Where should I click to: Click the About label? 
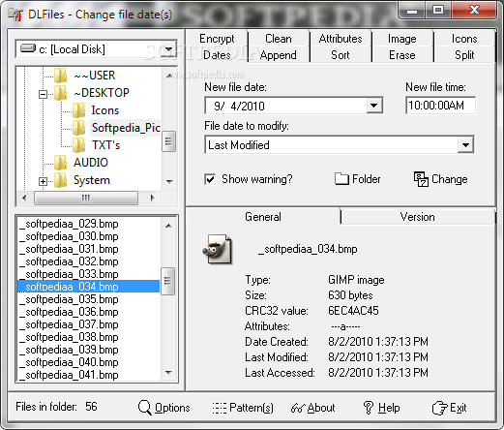321,408
